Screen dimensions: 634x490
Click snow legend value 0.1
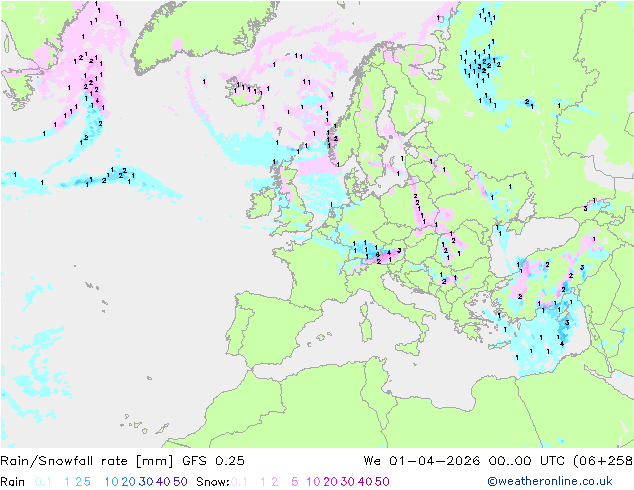pos(239,482)
